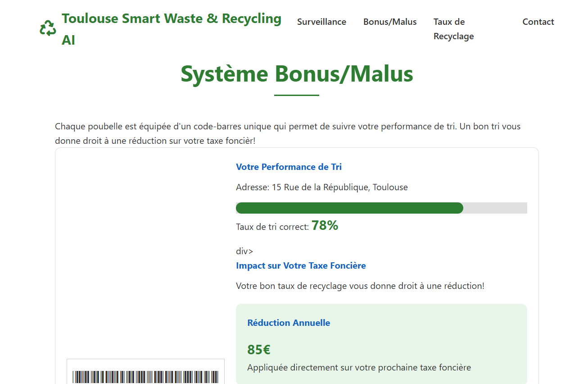Go to the Bonus/Malus nav item
This screenshot has height=384, width=588.
point(390,22)
